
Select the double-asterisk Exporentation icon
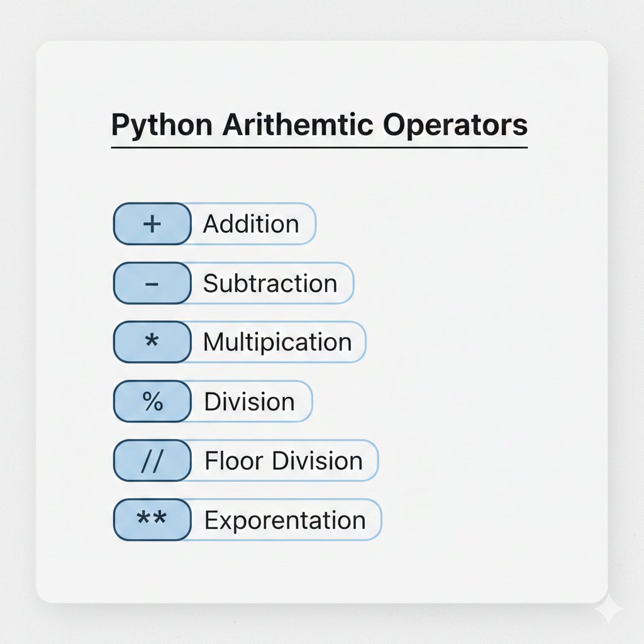tap(153, 519)
